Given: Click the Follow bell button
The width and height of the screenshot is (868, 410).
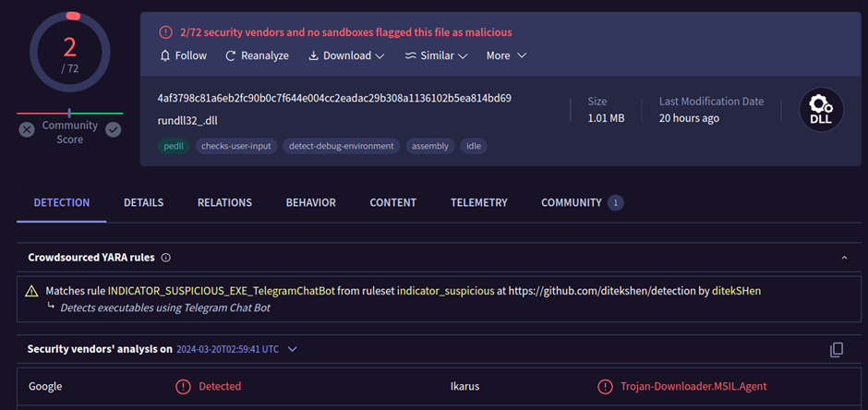Looking at the screenshot, I should [183, 55].
